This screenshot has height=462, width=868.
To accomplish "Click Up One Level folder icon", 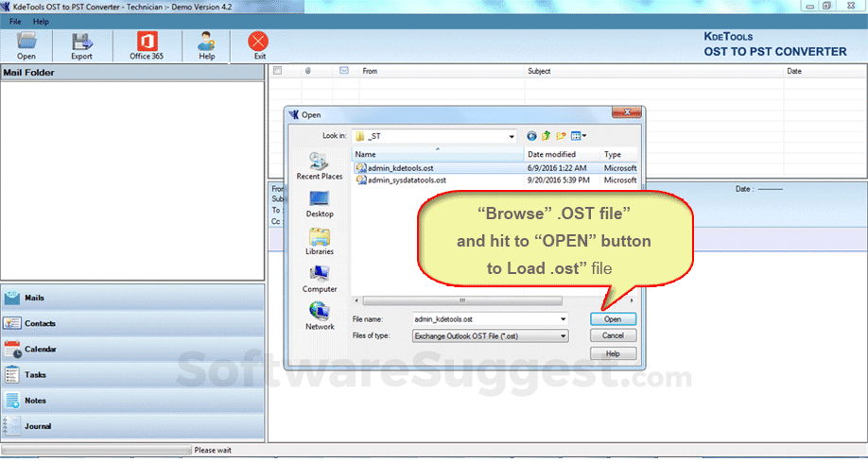I will click(547, 136).
